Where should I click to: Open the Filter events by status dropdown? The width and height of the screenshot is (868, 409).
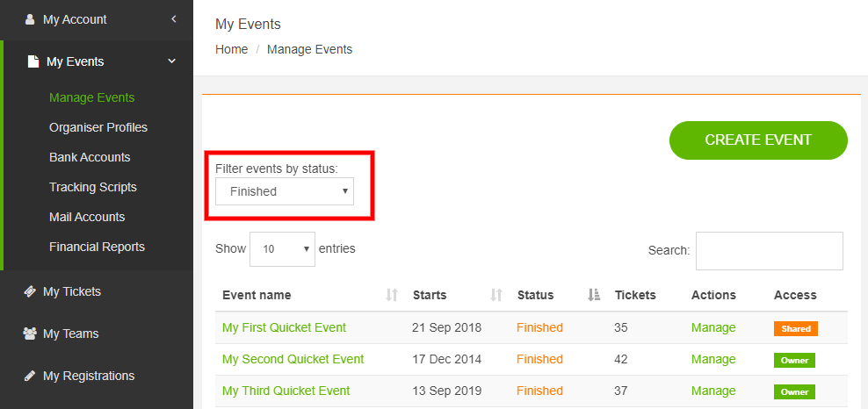[x=285, y=191]
